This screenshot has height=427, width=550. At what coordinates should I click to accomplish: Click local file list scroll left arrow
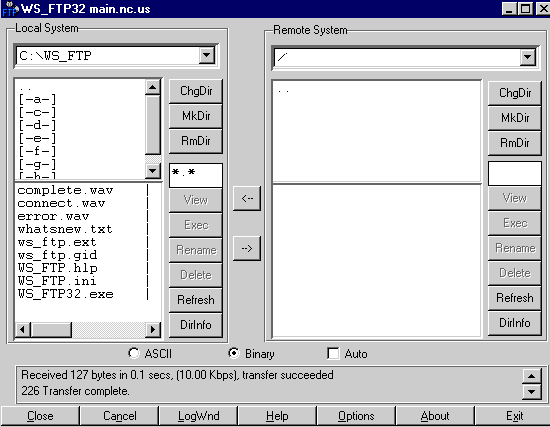point(23,330)
